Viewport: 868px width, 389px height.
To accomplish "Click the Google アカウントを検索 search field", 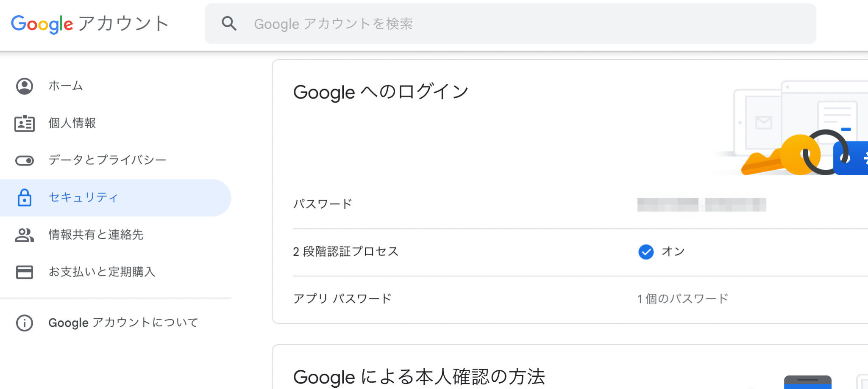I will (x=509, y=24).
